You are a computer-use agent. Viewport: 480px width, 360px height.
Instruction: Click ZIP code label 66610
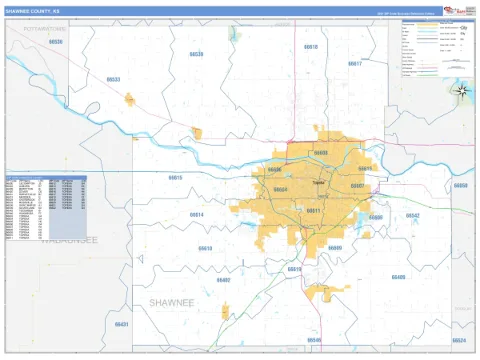[205, 248]
